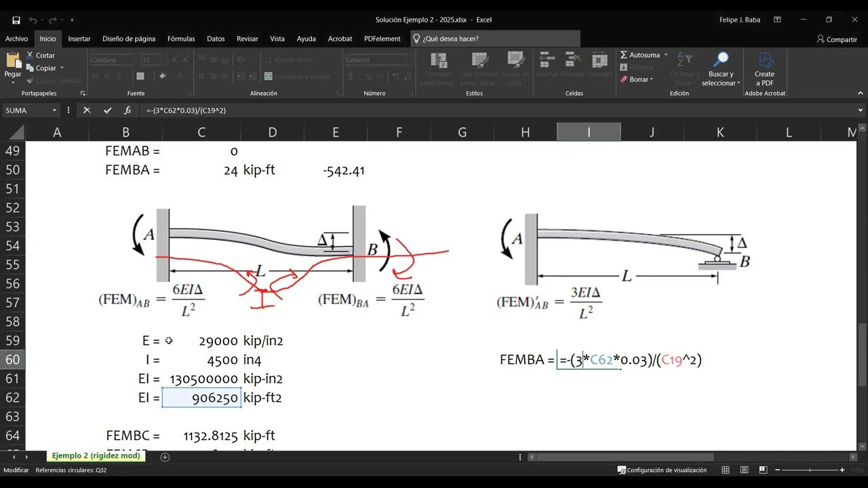The height and width of the screenshot is (488, 868).
Task: Click cell C62 containing 906250
Action: pos(201,398)
